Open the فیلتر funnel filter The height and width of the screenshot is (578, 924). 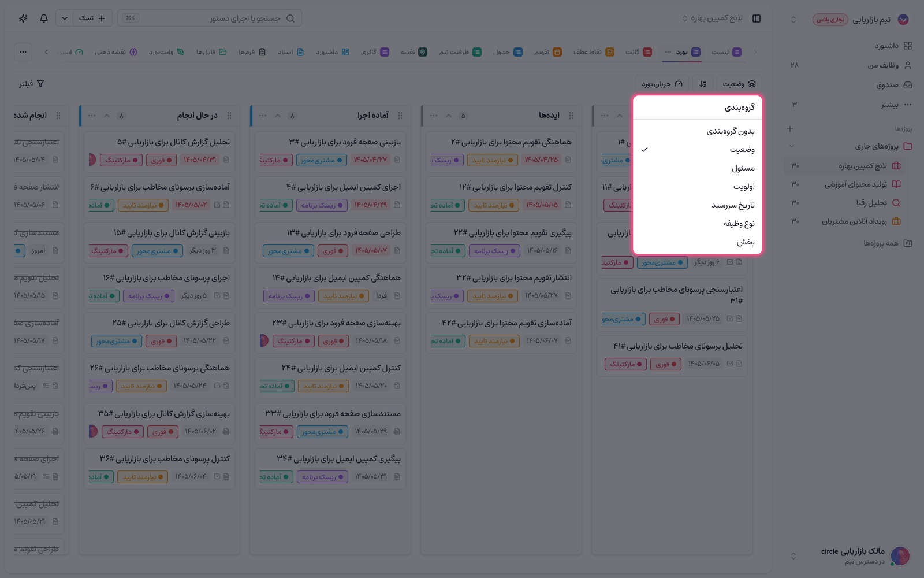click(32, 84)
